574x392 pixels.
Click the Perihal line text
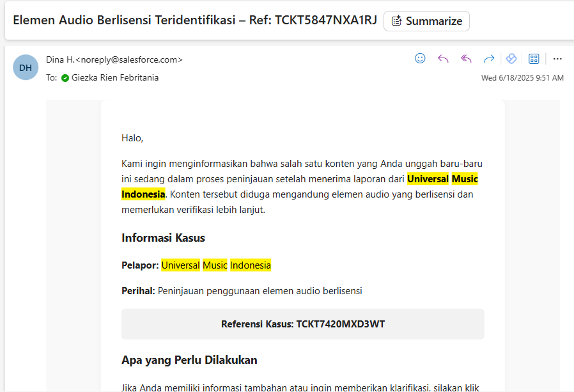pos(242,291)
